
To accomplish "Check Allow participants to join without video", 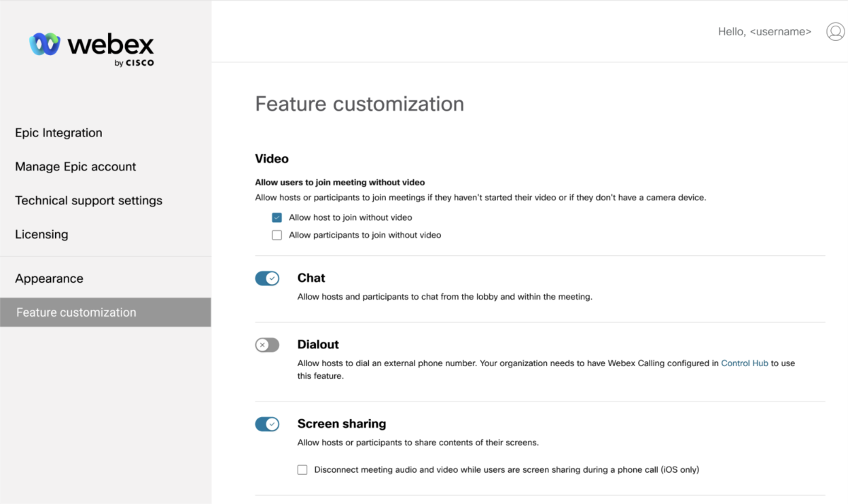I will tap(277, 235).
